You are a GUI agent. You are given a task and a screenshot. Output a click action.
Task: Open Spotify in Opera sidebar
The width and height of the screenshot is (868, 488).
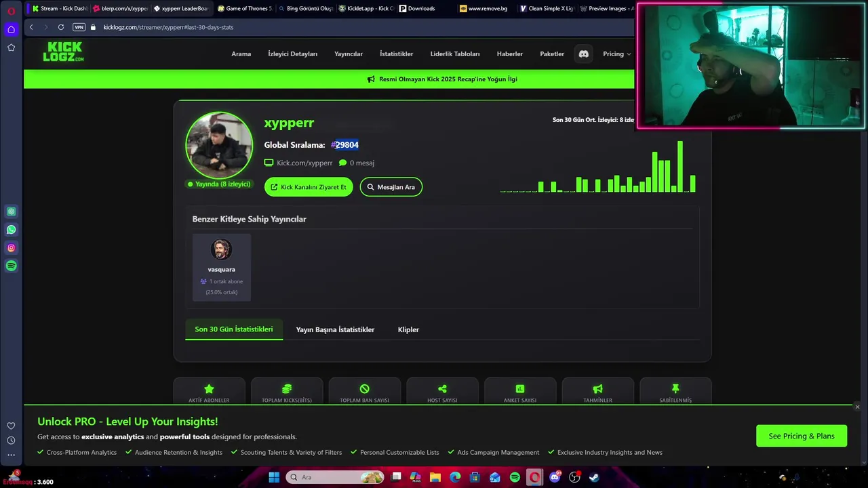[11, 266]
